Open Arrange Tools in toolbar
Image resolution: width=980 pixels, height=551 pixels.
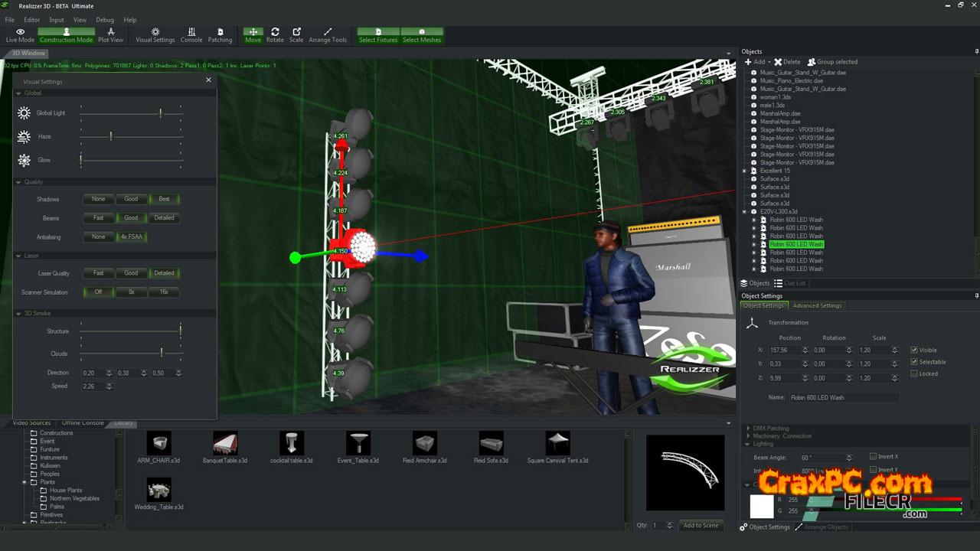pyautogui.click(x=328, y=35)
